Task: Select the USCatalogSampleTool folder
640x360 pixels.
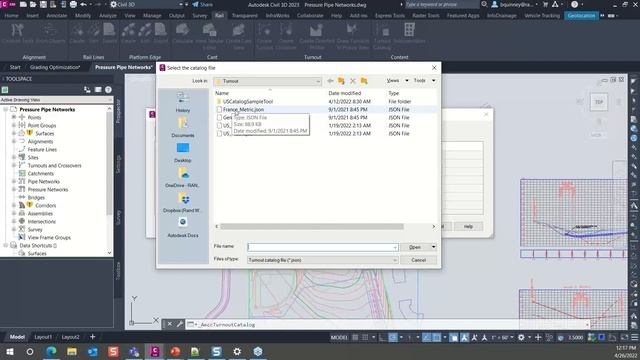Action: pos(248,101)
